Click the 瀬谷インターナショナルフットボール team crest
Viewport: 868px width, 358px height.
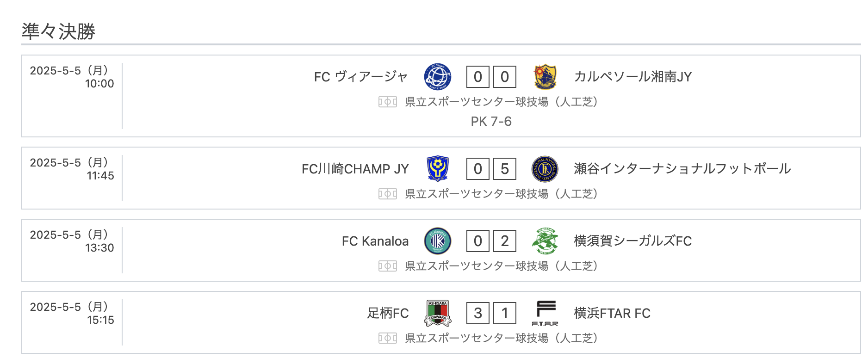[545, 169]
